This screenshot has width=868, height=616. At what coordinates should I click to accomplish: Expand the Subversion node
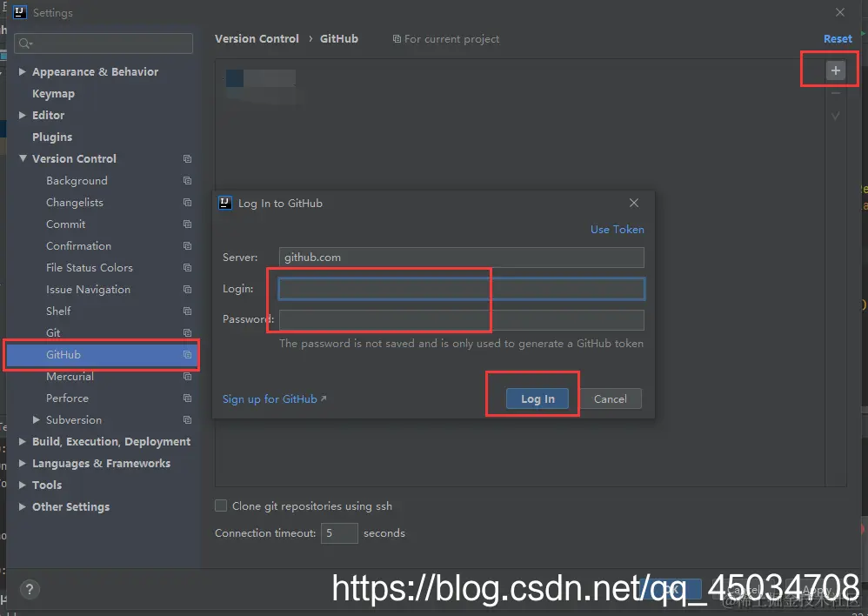36,420
